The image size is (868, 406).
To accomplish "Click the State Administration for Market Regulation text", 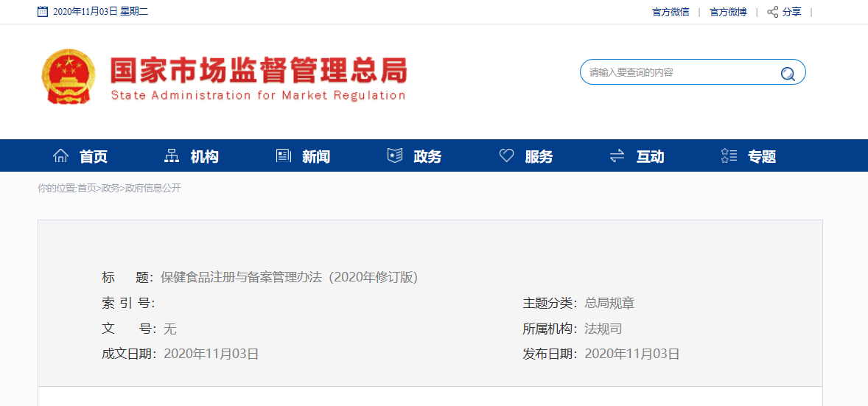I will coord(259,95).
